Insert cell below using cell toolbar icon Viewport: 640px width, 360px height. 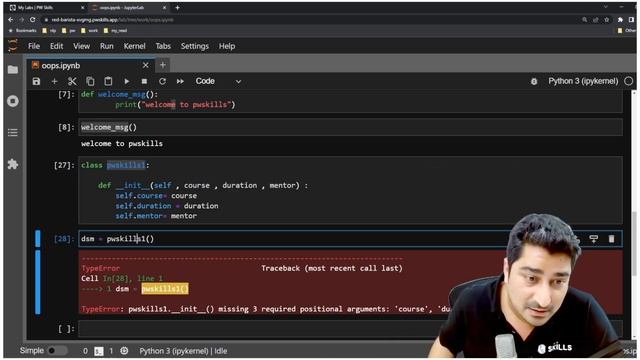(x=593, y=239)
